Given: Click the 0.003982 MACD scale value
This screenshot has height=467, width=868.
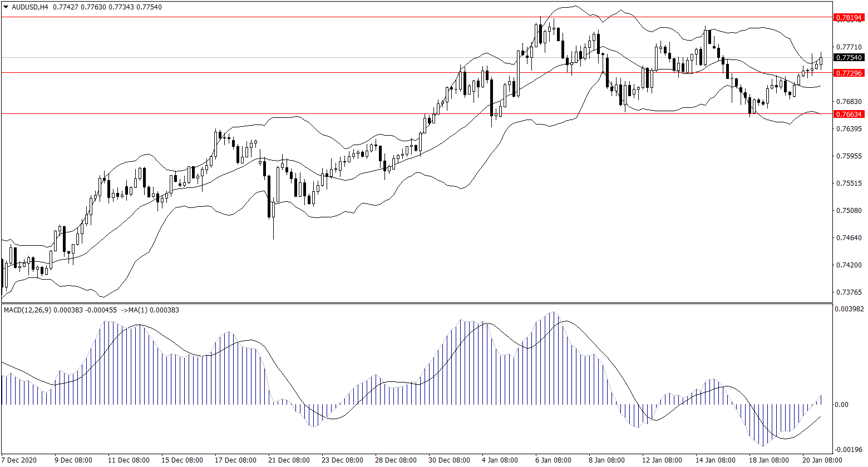Looking at the screenshot, I should 850,309.
